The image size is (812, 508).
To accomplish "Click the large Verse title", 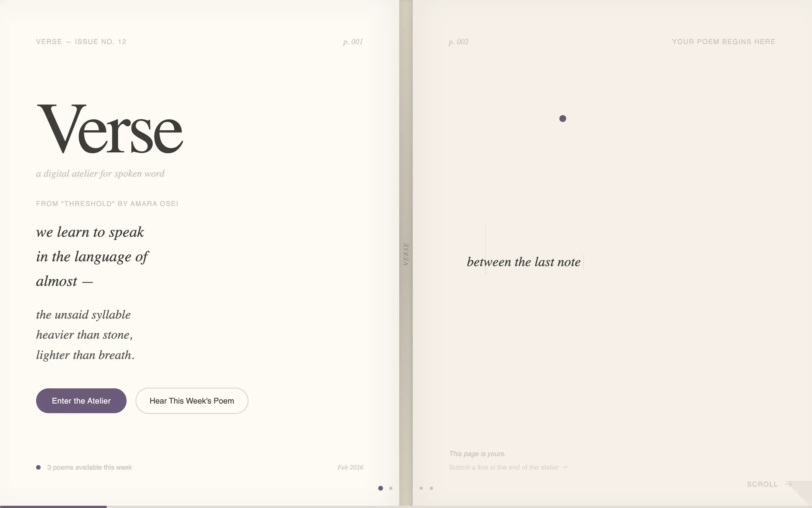I will point(109,129).
